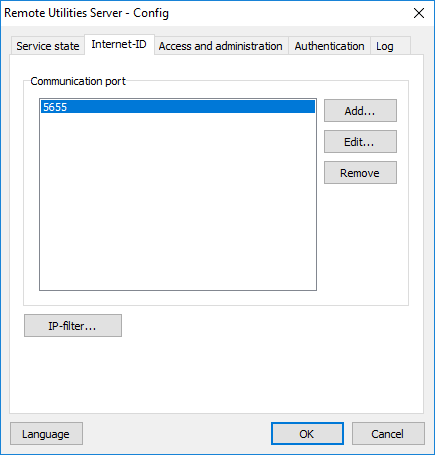This screenshot has height=455, width=435.
Task: Switch to the Service state tab
Action: [x=48, y=46]
